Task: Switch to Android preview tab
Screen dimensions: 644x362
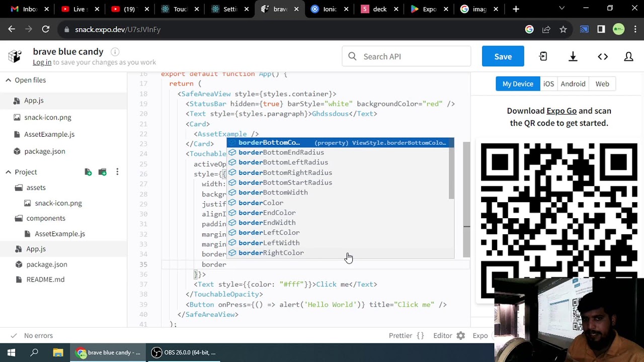Action: pos(573,84)
